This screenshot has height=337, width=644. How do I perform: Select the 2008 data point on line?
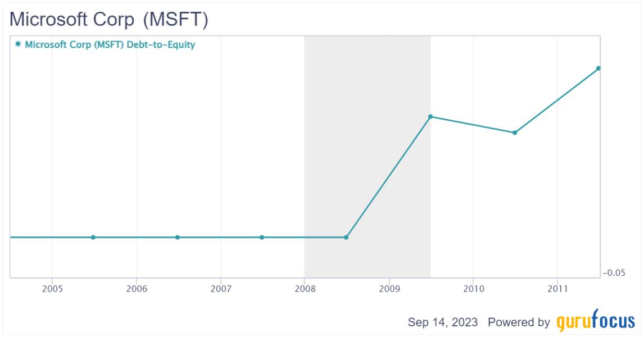[346, 237]
